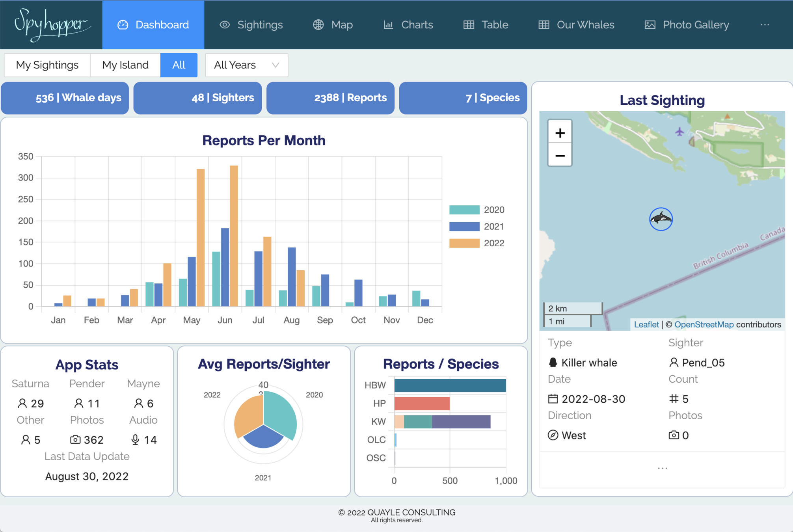This screenshot has height=532, width=793.
Task: Click the HBW bar in Reports / Species
Action: pyautogui.click(x=450, y=385)
